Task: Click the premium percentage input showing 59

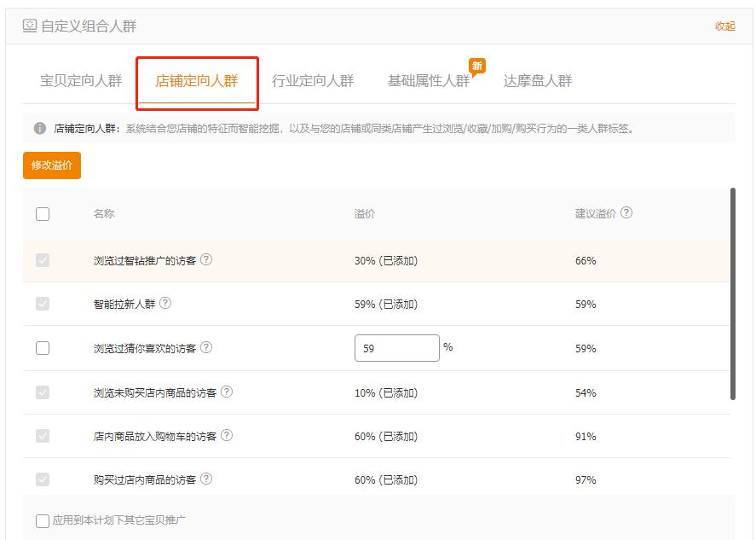Action: [x=397, y=348]
